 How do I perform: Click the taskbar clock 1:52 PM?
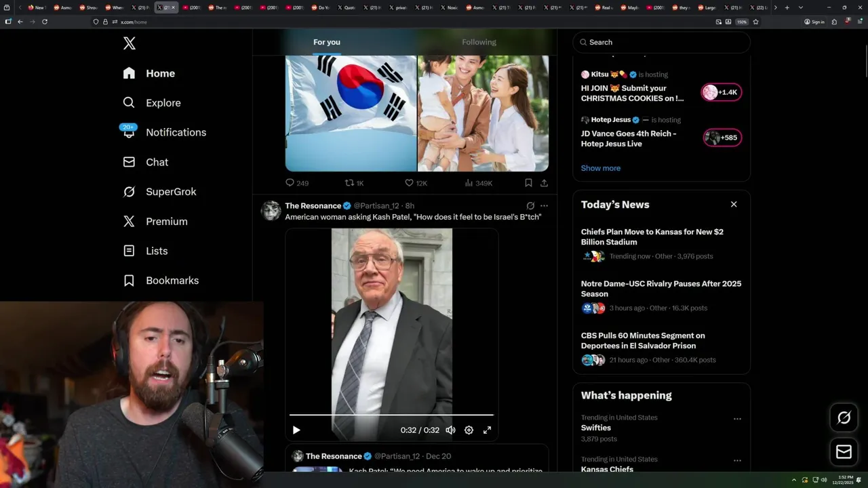844,480
